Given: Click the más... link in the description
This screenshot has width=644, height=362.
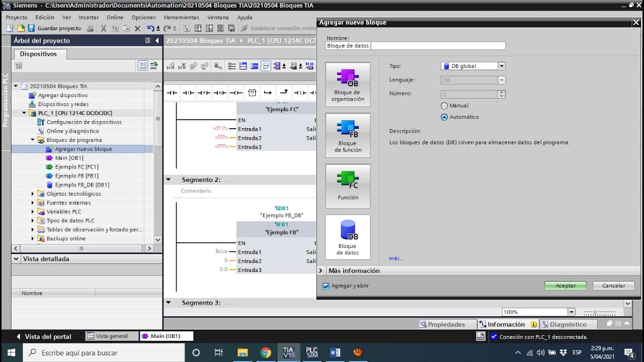Looking at the screenshot, I should click(396, 258).
